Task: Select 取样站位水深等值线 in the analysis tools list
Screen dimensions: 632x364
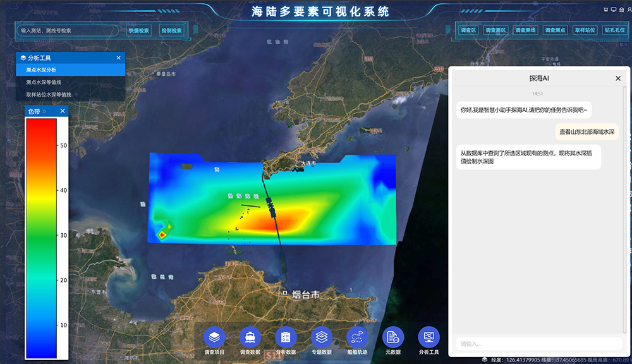Action: click(x=71, y=94)
